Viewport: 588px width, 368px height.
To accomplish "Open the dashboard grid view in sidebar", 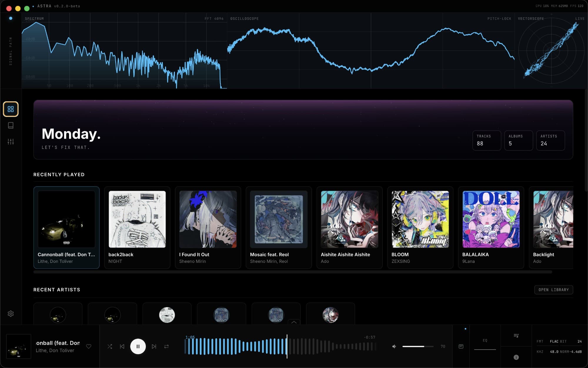I will click(11, 109).
